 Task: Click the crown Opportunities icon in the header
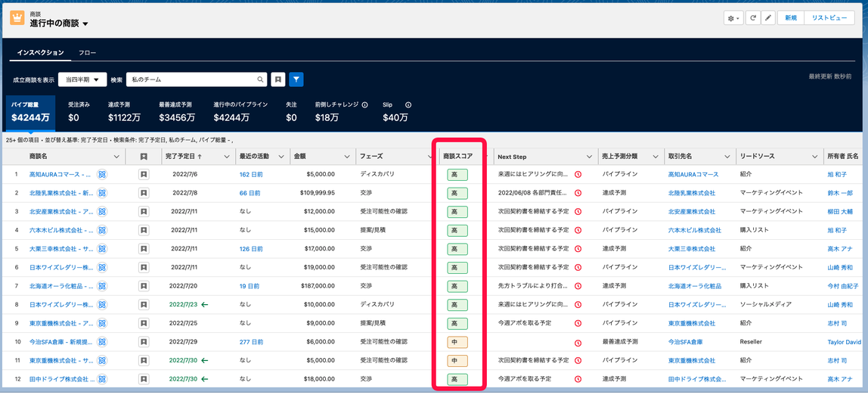click(17, 18)
